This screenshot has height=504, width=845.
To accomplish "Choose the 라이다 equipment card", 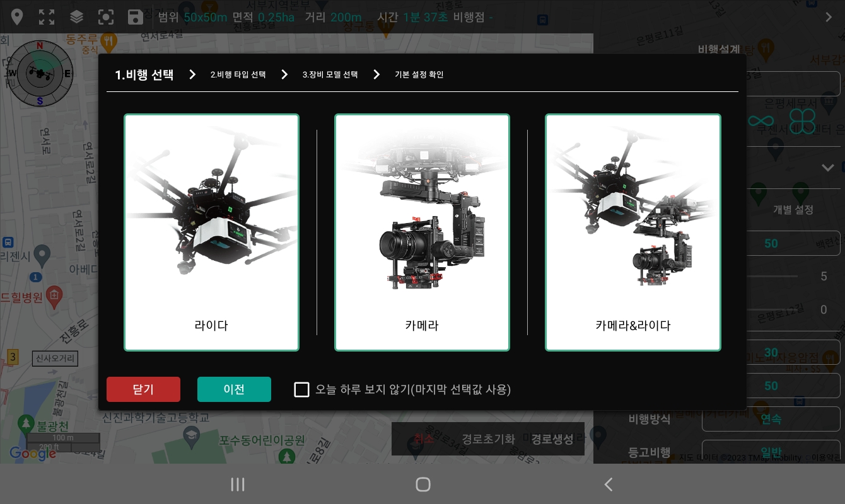I will tap(211, 232).
